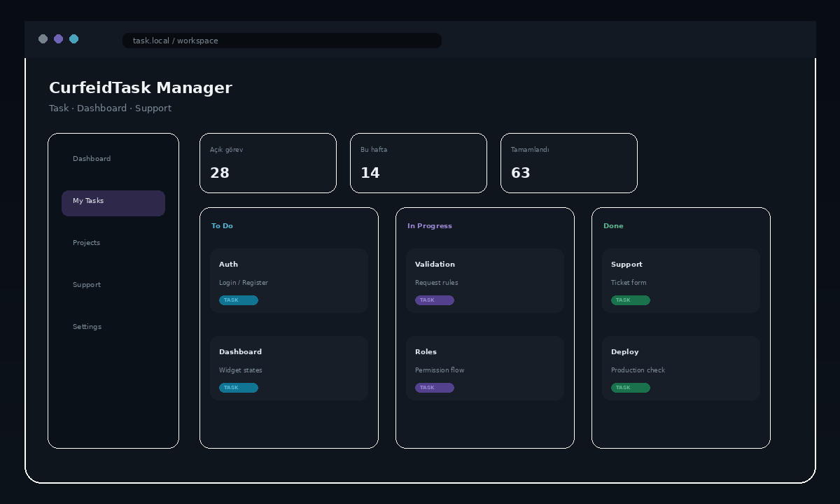The width and height of the screenshot is (840, 504).
Task: Open the Tamamlandı stat card
Action: pyautogui.click(x=569, y=163)
